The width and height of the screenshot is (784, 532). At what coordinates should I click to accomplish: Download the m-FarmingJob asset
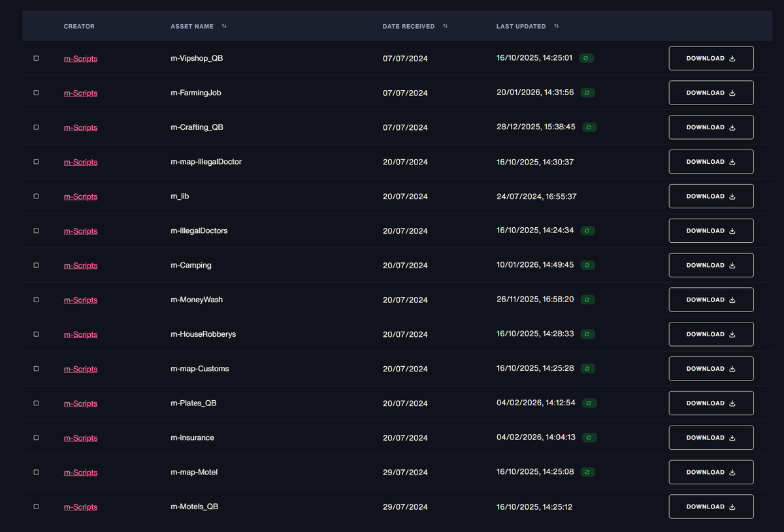coord(711,93)
